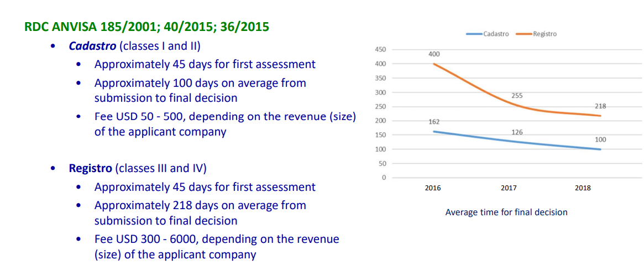The height and width of the screenshot is (265, 644).
Task: Click the 100 data label near the 2018 blue point
Action: click(x=600, y=139)
